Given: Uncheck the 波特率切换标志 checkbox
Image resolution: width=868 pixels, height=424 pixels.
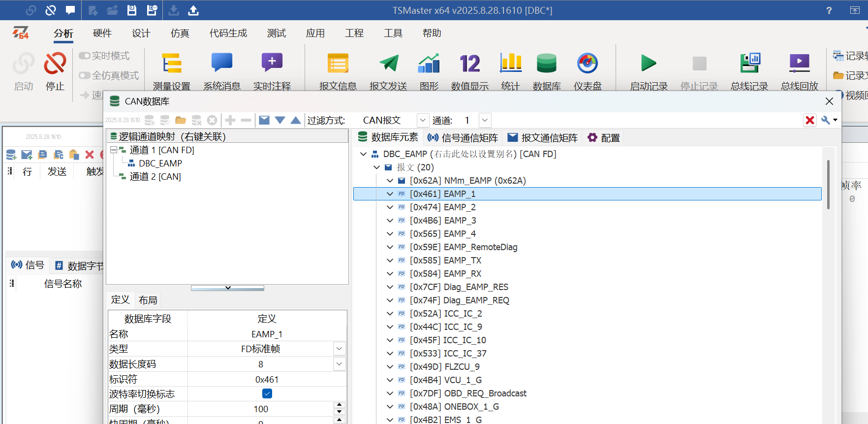Looking at the screenshot, I should point(267,393).
